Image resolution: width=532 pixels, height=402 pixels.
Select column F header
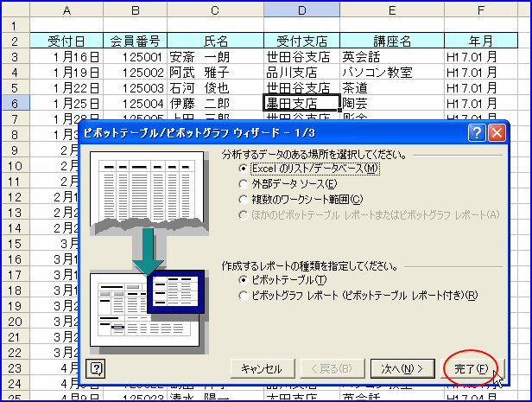tap(481, 10)
